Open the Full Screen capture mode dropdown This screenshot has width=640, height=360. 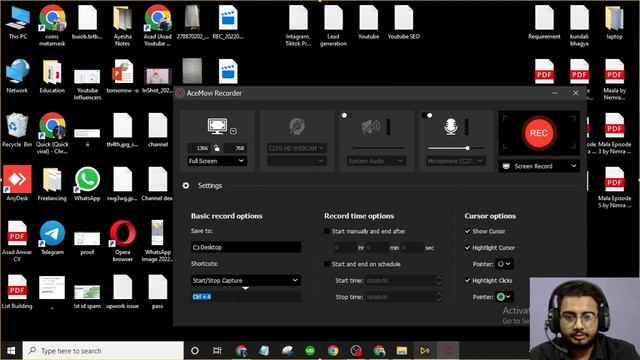click(x=217, y=161)
